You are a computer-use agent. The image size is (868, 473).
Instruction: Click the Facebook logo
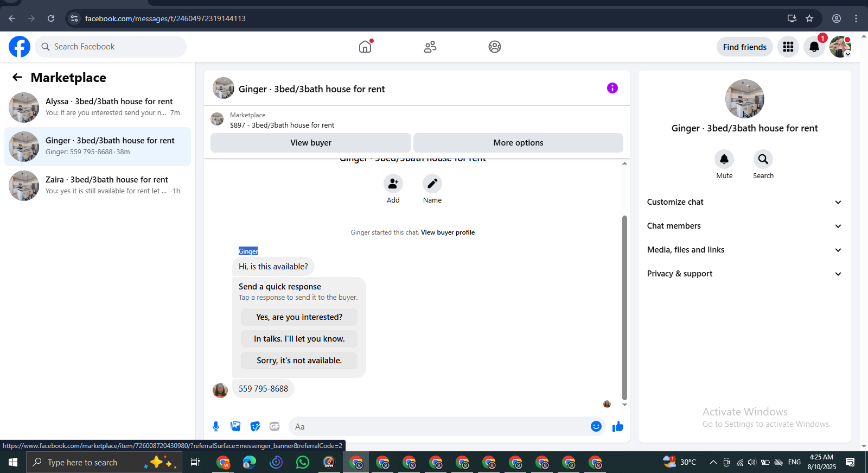pos(20,47)
